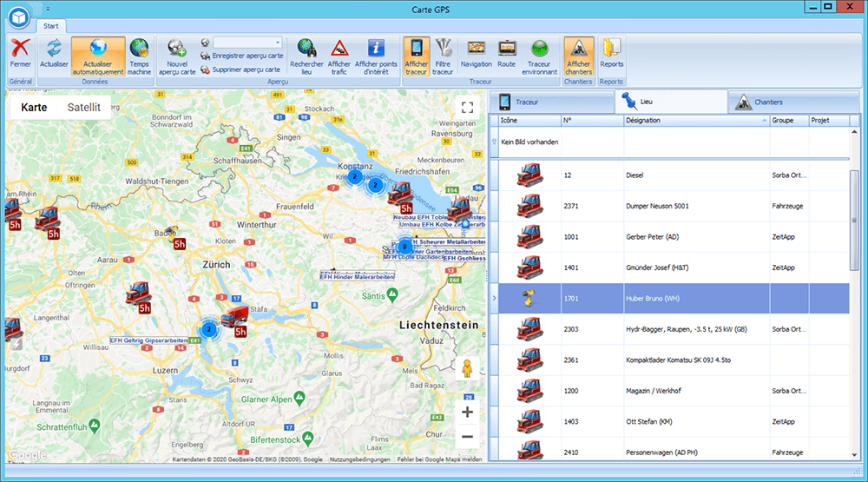Toggle Actualiser automatiquement
Screen dimensions: 868x482
click(98, 56)
